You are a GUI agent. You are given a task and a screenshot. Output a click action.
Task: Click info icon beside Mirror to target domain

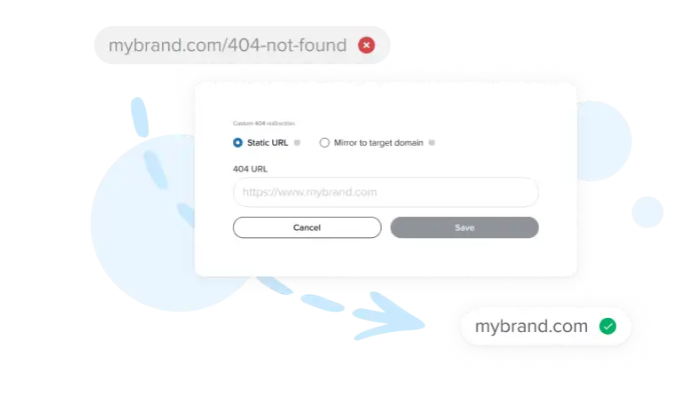coord(431,142)
